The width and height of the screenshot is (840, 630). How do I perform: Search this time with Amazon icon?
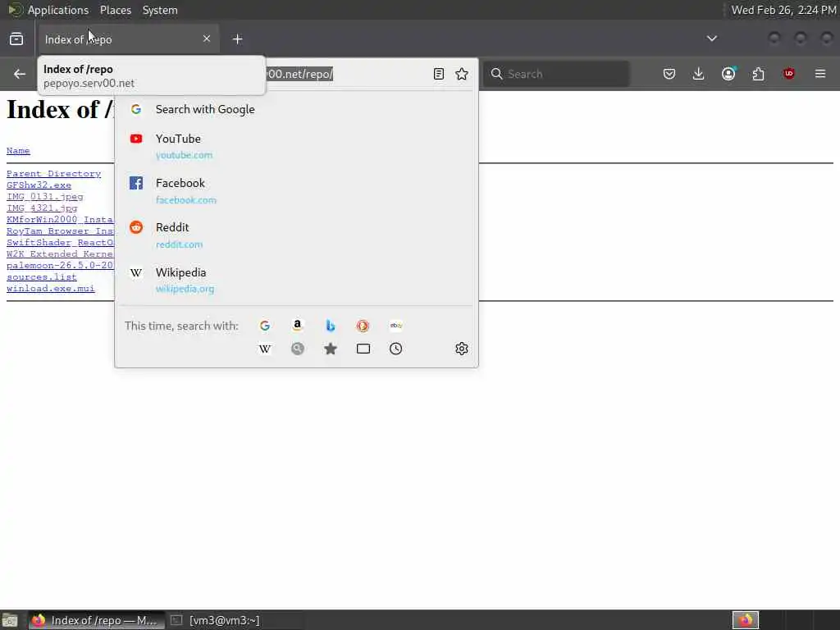[x=297, y=326]
